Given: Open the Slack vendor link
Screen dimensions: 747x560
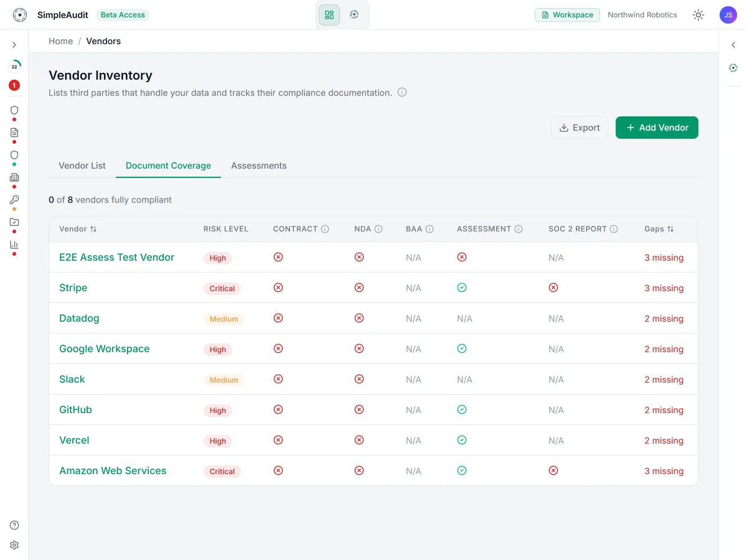Looking at the screenshot, I should 72,379.
